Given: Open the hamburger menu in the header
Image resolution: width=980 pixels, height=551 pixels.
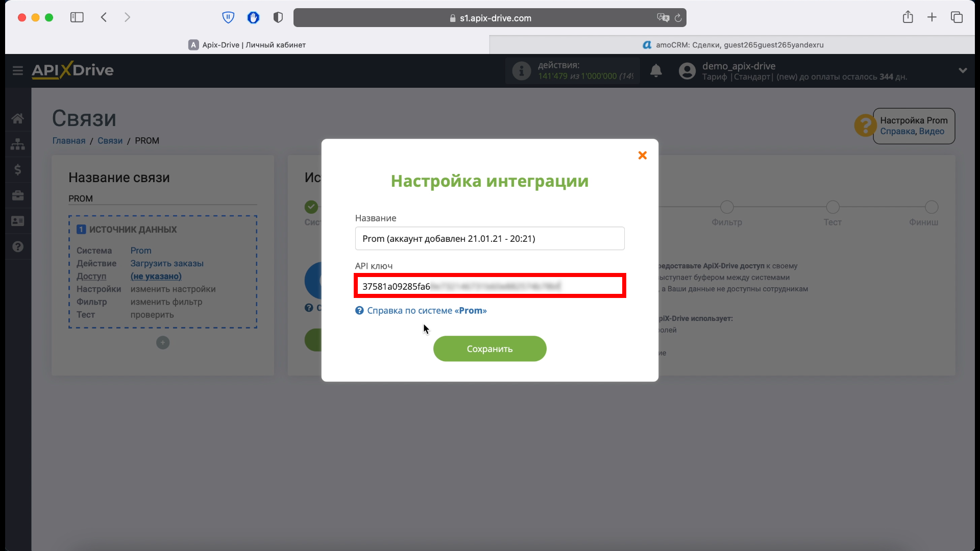Looking at the screenshot, I should pos(18,70).
